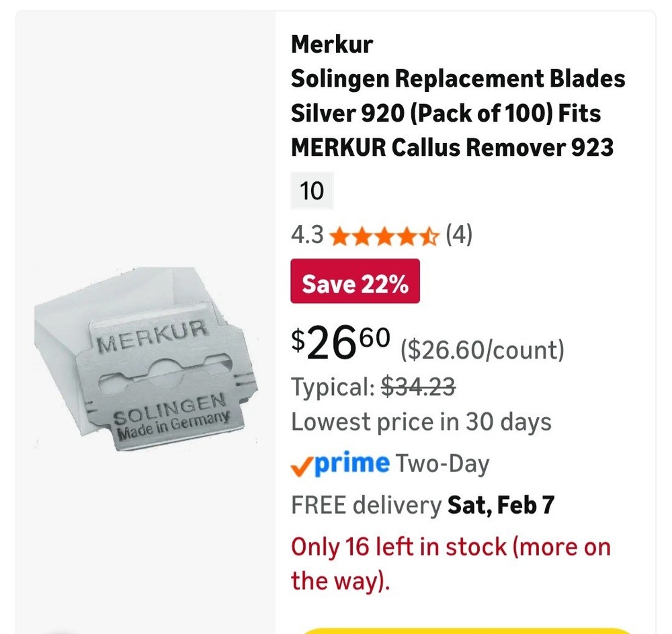Click the Lowest price in 30 days text
The width and height of the screenshot is (672, 634).
coord(421,422)
